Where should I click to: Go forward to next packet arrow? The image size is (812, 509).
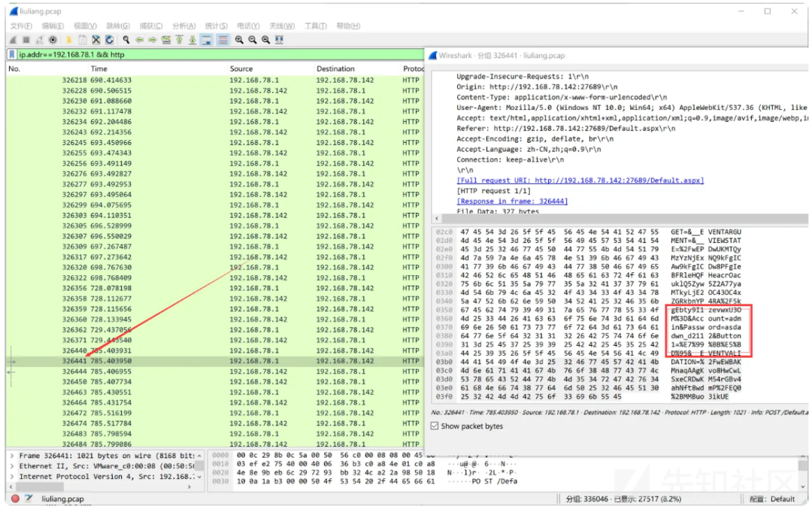[x=153, y=40]
